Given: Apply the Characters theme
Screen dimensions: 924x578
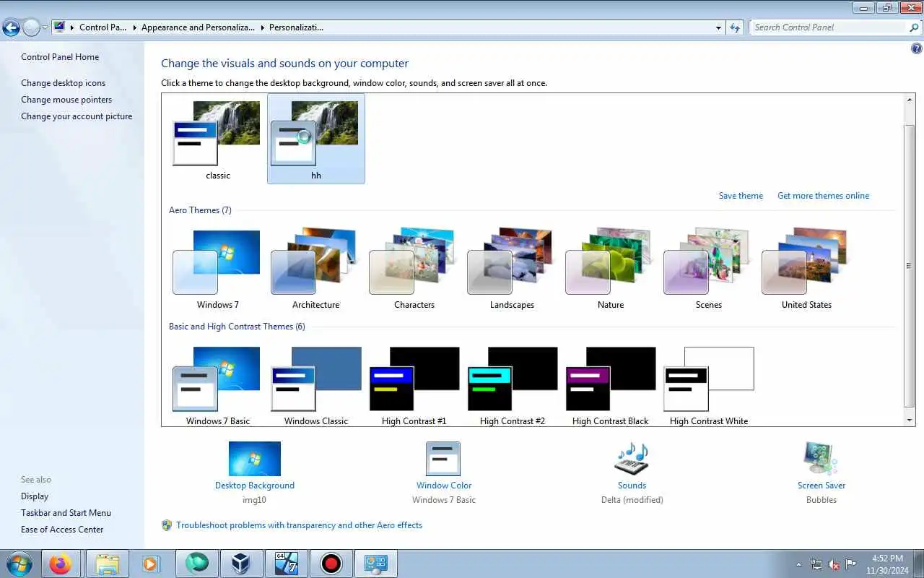Looking at the screenshot, I should [414, 269].
